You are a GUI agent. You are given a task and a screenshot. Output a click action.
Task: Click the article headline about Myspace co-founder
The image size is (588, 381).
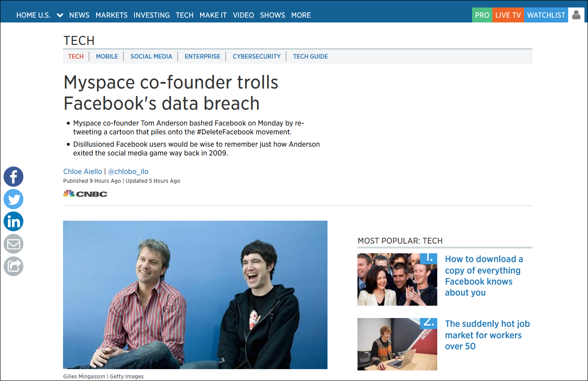pos(171,92)
